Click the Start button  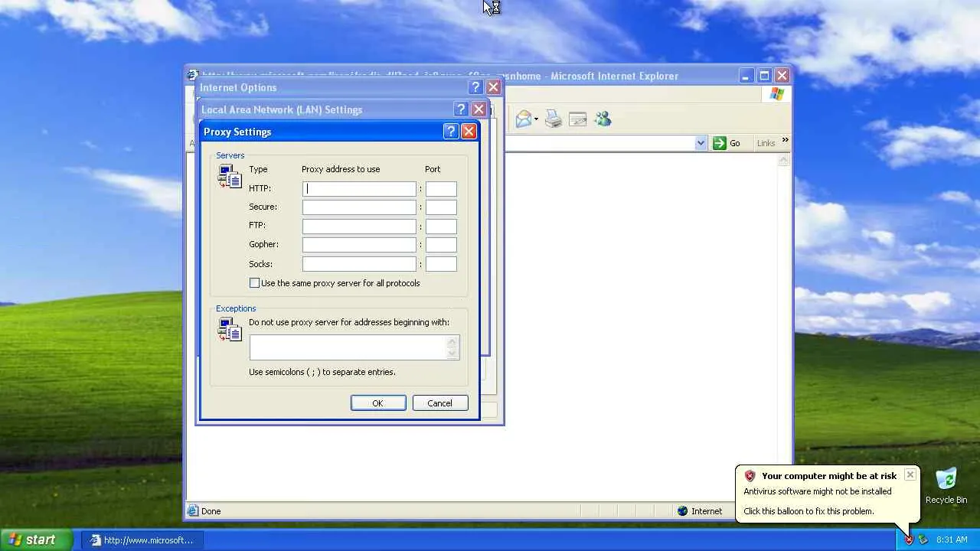36,540
